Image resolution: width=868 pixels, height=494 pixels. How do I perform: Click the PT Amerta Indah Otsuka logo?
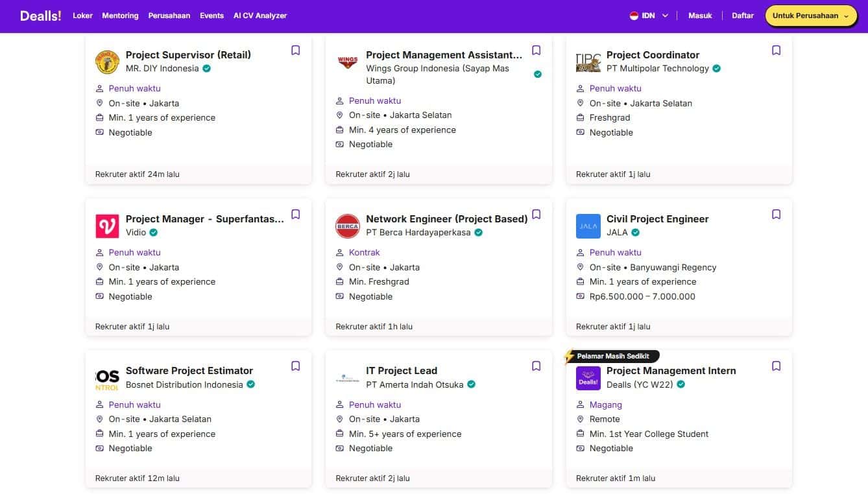(348, 378)
